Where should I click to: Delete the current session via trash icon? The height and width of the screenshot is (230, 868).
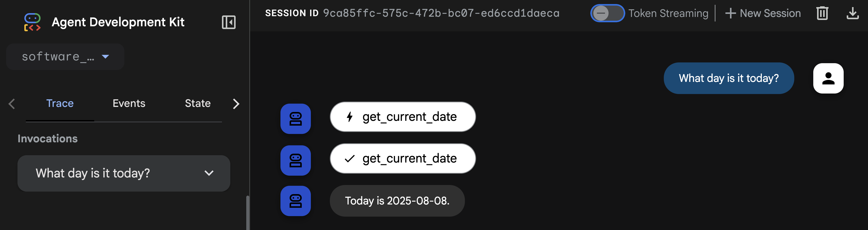pos(822,13)
